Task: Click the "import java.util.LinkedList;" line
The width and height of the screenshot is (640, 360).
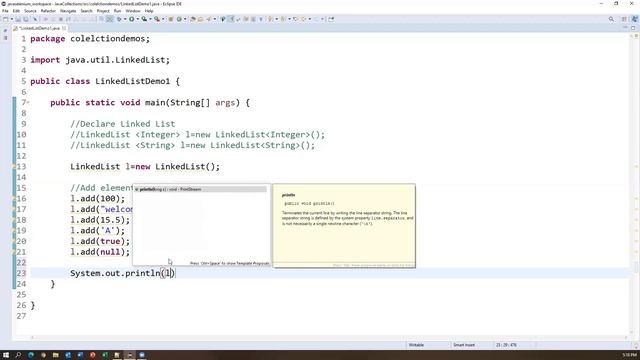Action: (x=100, y=60)
